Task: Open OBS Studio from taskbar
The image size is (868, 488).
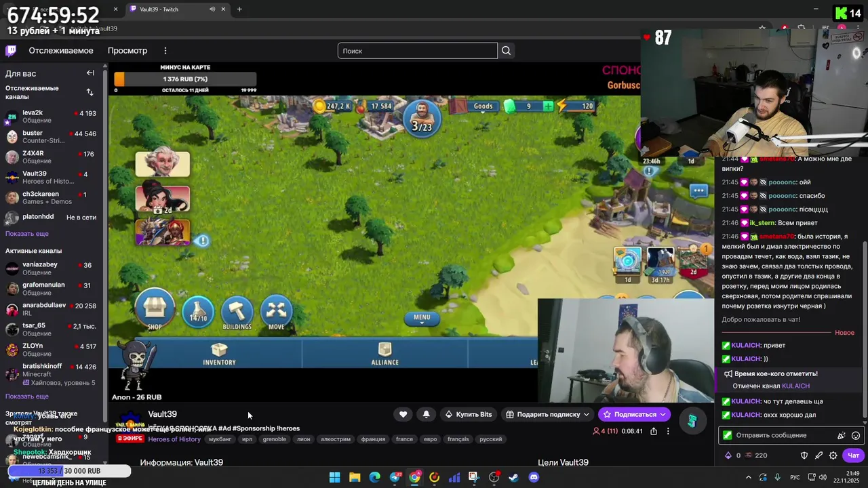Action: coord(494,477)
